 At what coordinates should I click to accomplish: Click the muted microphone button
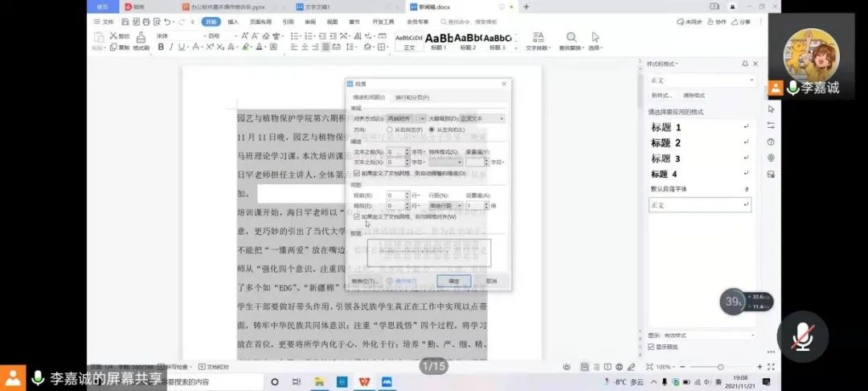click(802, 337)
